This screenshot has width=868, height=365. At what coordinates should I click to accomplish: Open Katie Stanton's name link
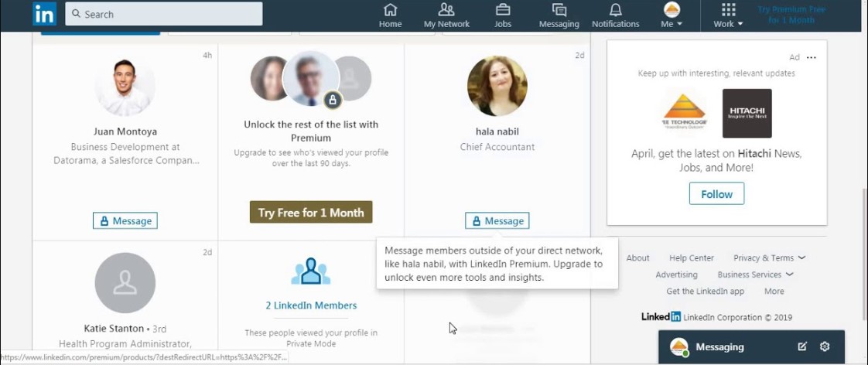[x=114, y=329]
